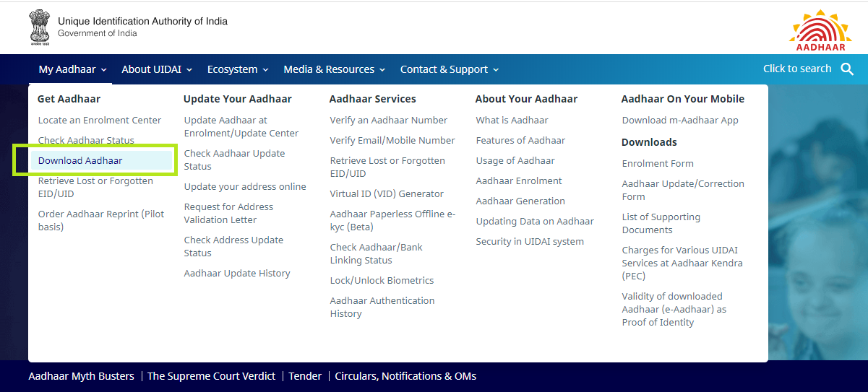Expand the Media & Resources menu
This screenshot has width=868, height=392.
tap(335, 69)
